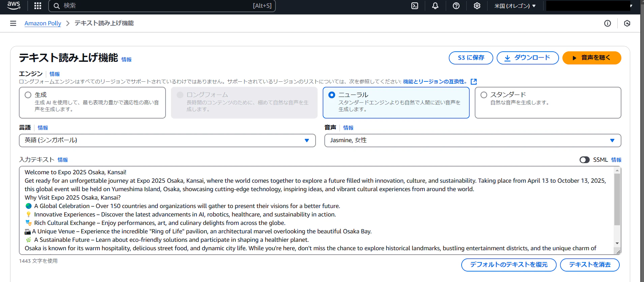The width and height of the screenshot is (644, 282).
Task: Click the text area resize handle
Action: click(x=618, y=252)
